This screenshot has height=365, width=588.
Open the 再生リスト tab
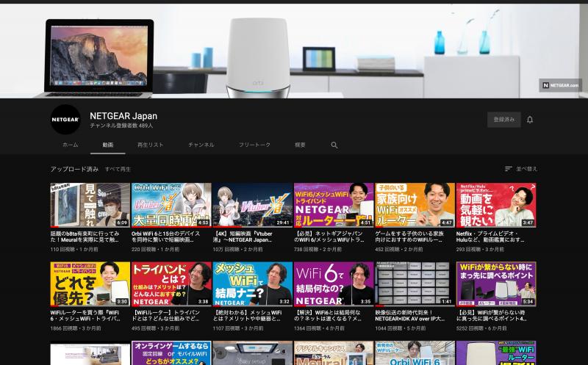(151, 145)
